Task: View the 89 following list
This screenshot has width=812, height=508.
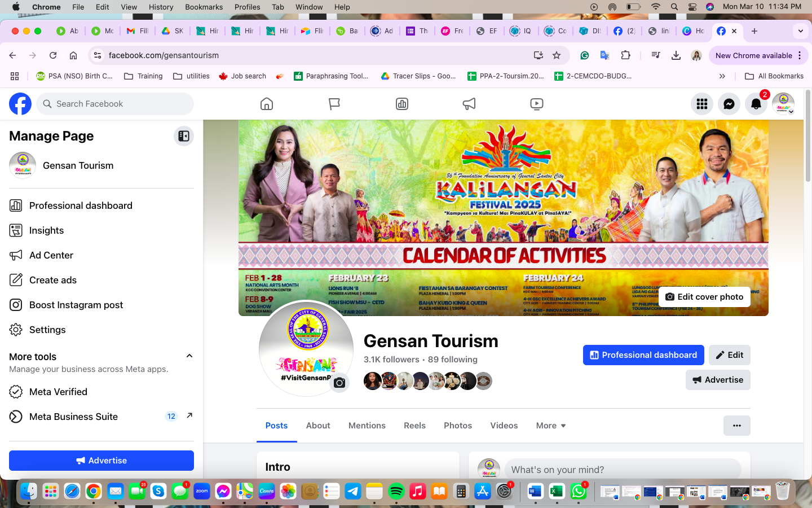Action: pyautogui.click(x=453, y=360)
